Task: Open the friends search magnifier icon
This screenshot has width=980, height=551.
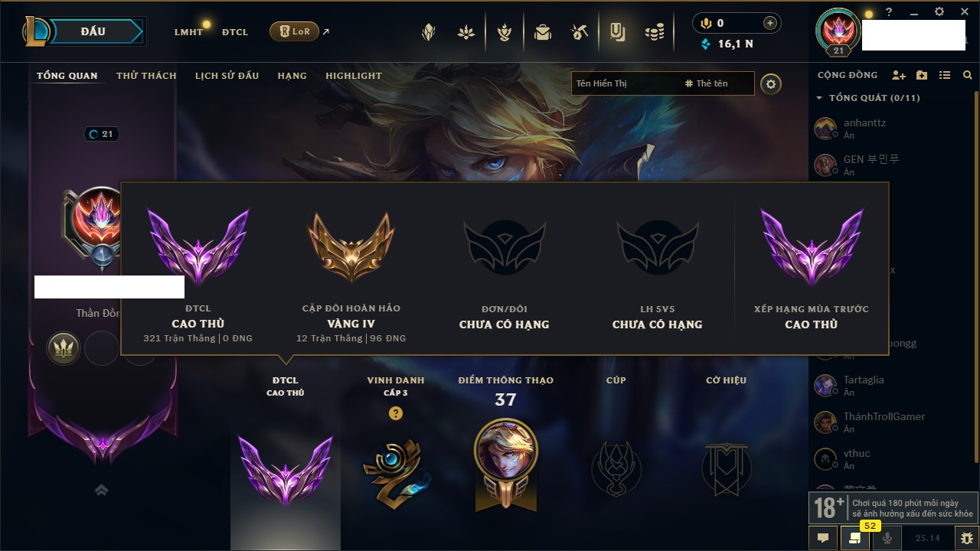Action: click(x=968, y=75)
